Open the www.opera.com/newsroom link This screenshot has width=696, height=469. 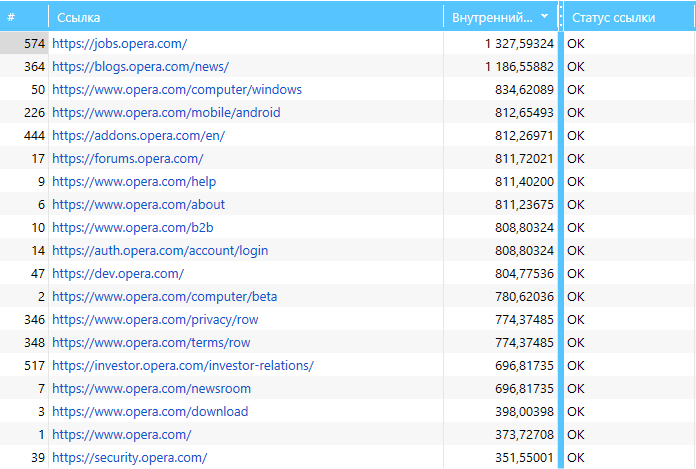tap(151, 389)
